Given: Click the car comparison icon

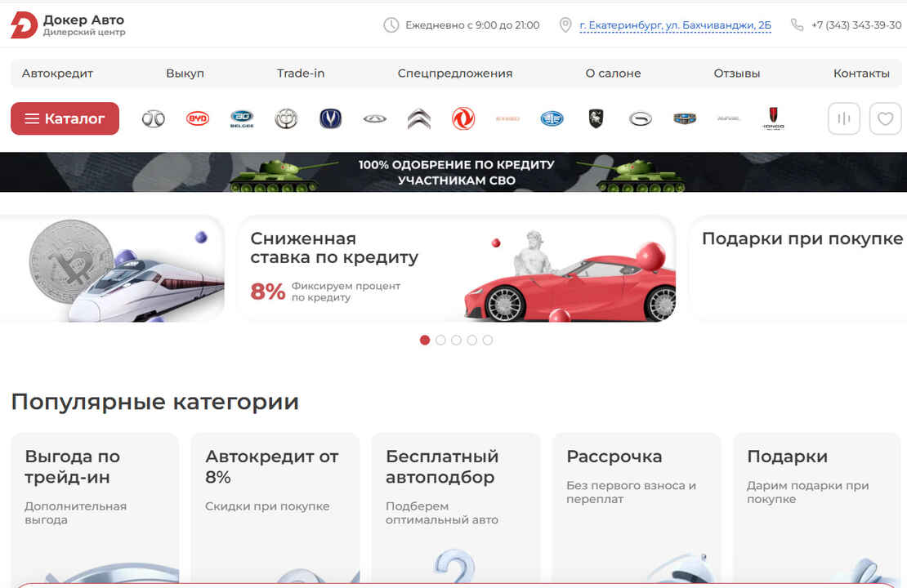Looking at the screenshot, I should click(x=843, y=118).
